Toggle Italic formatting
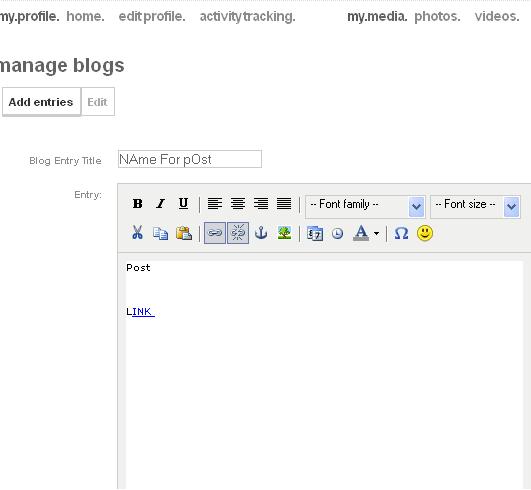 point(160,204)
